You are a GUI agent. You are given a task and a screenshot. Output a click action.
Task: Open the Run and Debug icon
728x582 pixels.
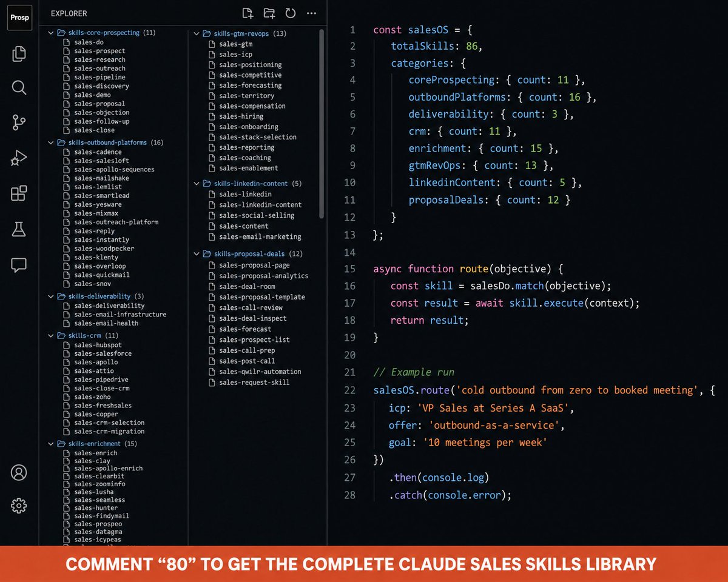pyautogui.click(x=19, y=159)
